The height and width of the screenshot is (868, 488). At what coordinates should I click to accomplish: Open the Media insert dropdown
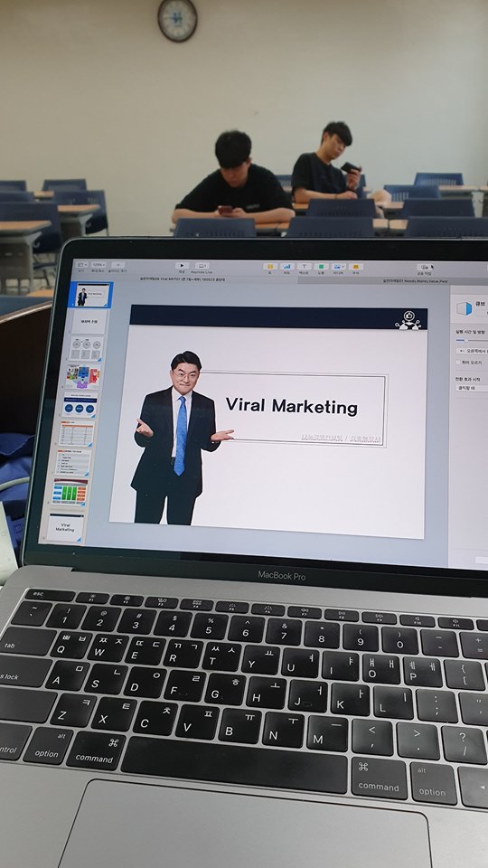point(339,266)
